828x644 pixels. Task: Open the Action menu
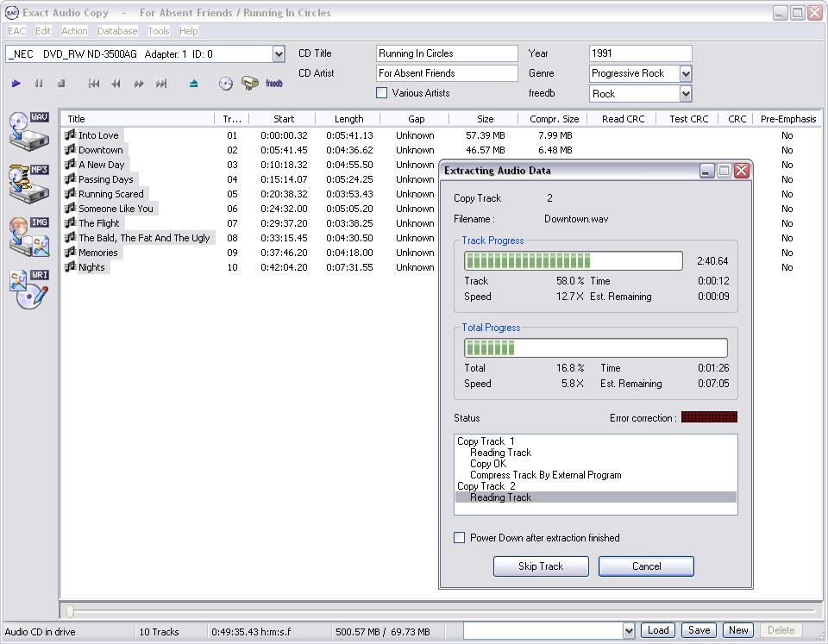click(x=74, y=31)
